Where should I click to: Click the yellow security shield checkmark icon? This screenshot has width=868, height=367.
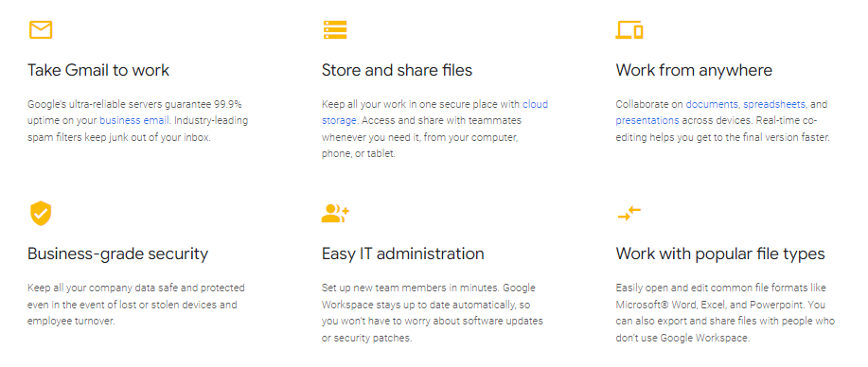click(41, 214)
